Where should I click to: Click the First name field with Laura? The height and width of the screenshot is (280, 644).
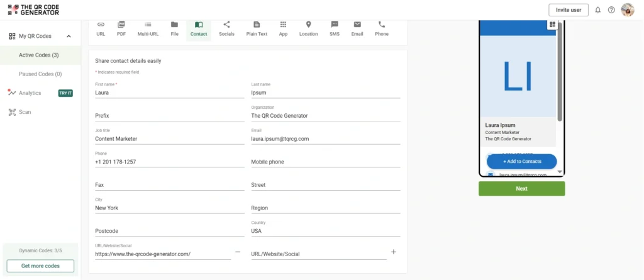pos(170,93)
